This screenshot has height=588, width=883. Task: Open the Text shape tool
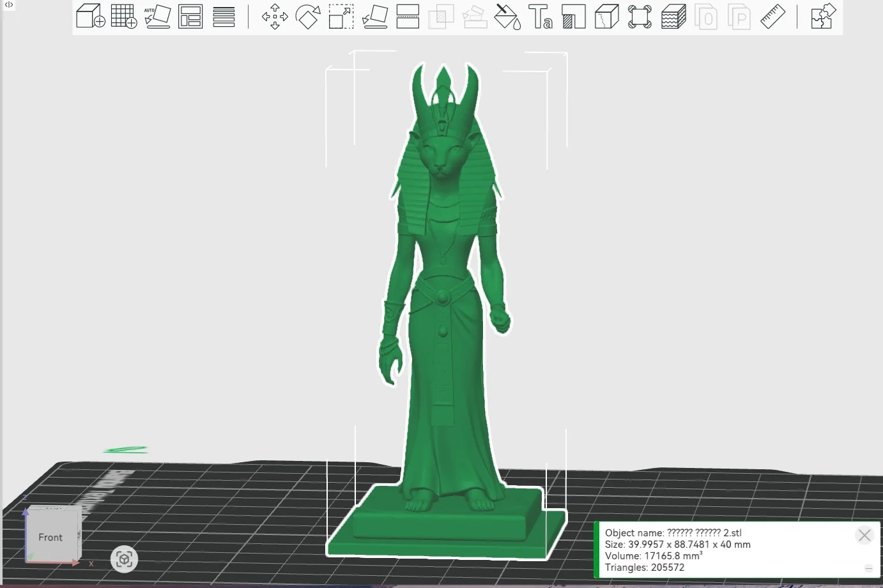pyautogui.click(x=541, y=17)
